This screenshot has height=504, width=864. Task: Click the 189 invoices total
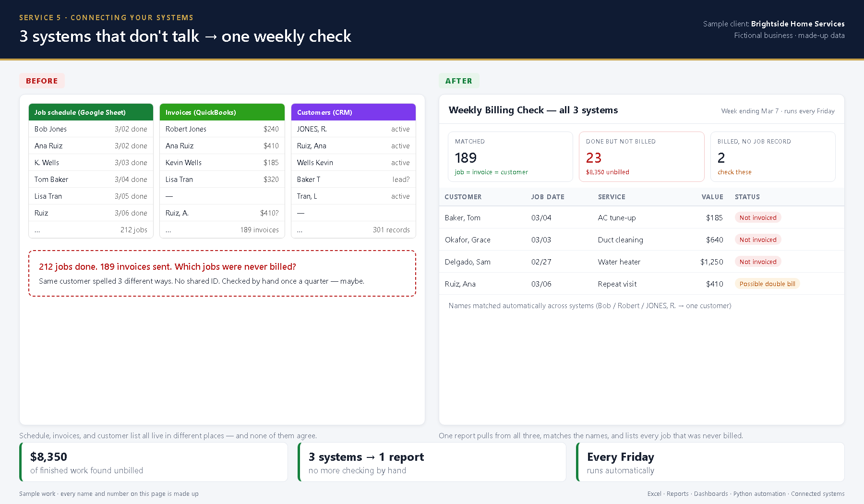(259, 230)
